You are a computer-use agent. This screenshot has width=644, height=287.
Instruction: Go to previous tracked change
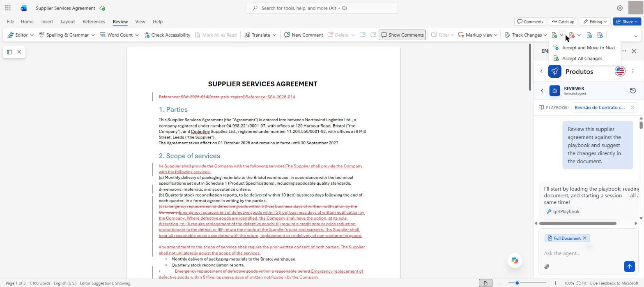click(x=589, y=35)
